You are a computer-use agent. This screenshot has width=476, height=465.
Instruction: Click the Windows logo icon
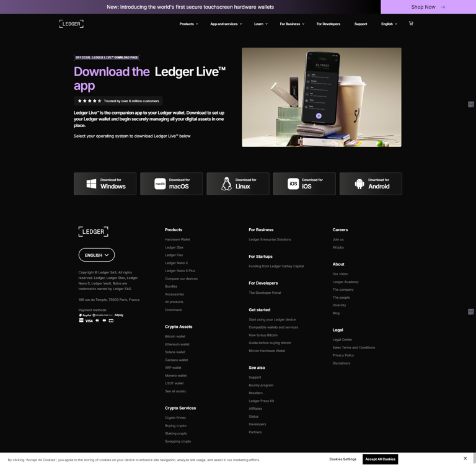point(91,184)
